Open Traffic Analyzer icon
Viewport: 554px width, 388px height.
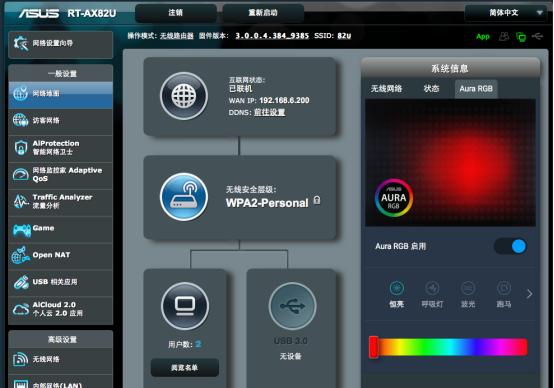pyautogui.click(x=21, y=201)
